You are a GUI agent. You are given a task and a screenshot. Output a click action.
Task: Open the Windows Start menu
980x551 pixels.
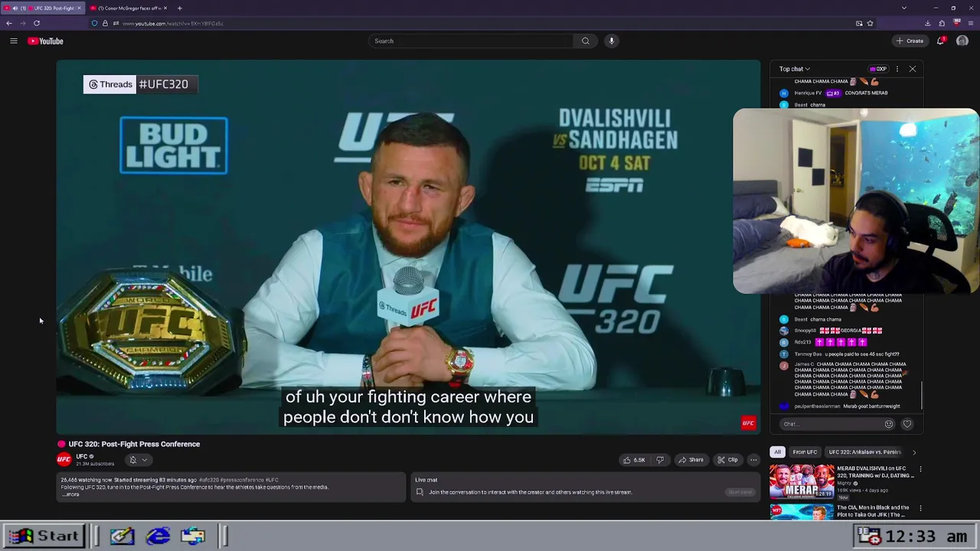point(44,536)
